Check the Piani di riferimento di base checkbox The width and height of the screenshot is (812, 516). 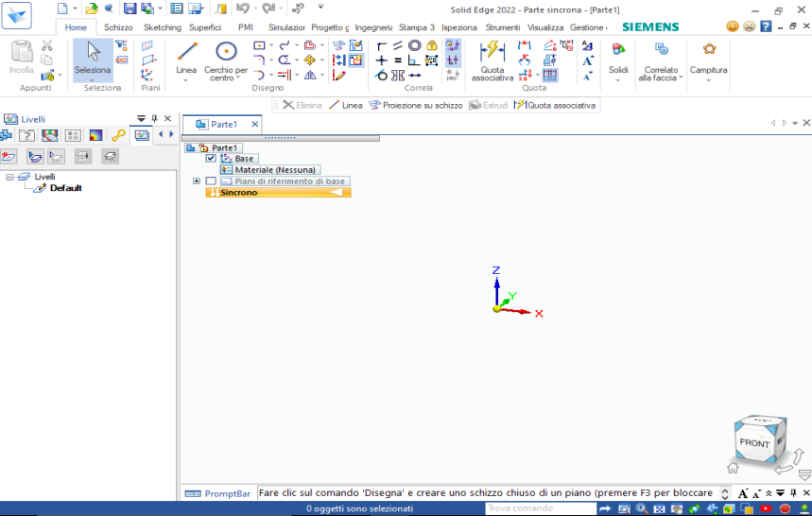click(211, 181)
